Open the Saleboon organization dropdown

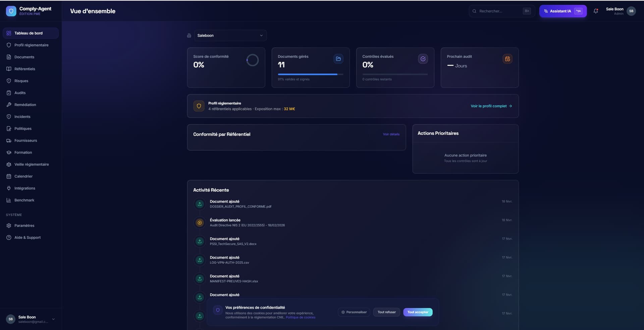pos(230,36)
